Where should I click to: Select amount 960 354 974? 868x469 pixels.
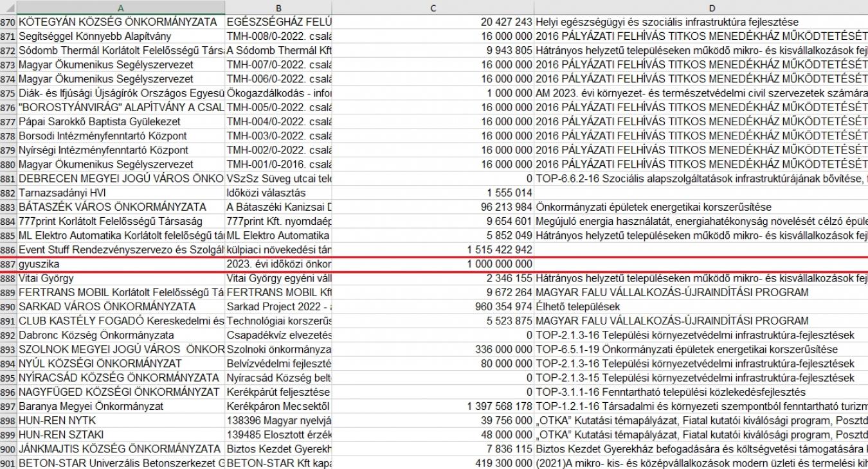click(433, 306)
